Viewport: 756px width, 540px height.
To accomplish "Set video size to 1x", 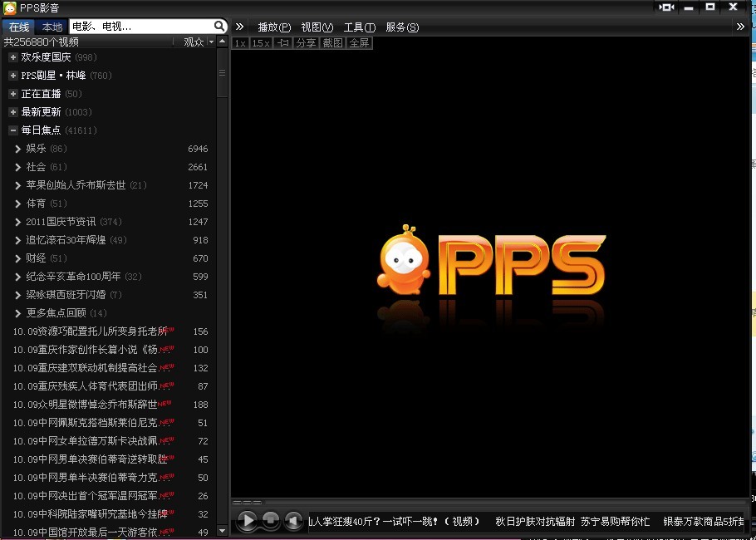I will (x=240, y=42).
